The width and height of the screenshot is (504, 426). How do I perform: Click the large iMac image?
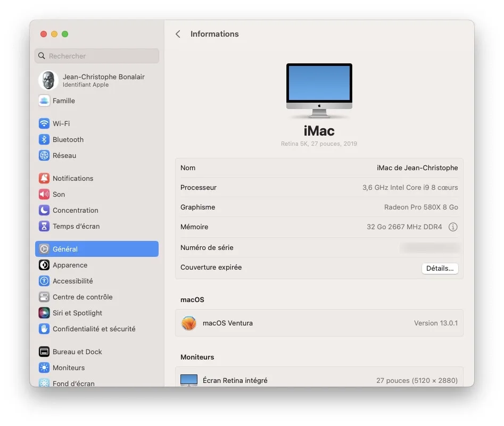pyautogui.click(x=319, y=90)
